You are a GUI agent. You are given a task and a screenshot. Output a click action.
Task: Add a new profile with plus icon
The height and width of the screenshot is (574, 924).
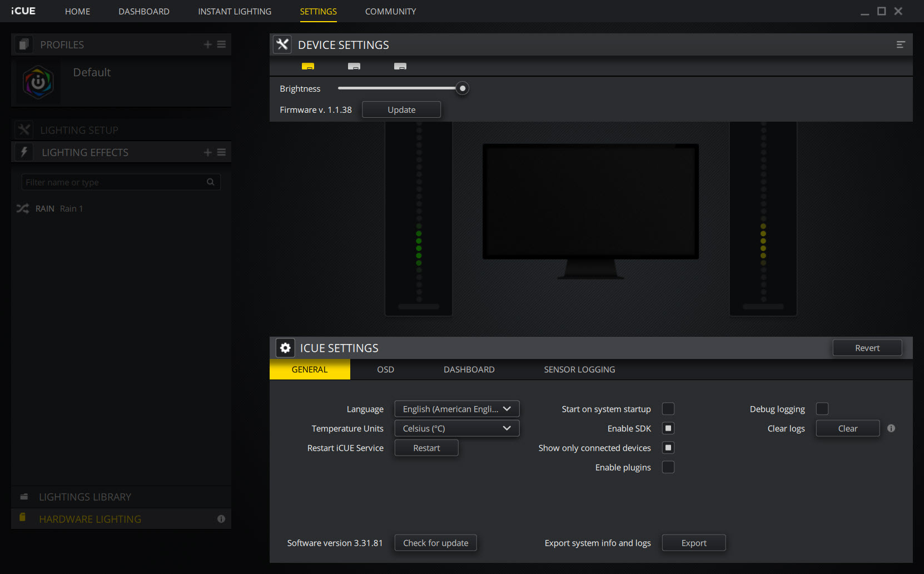click(207, 44)
